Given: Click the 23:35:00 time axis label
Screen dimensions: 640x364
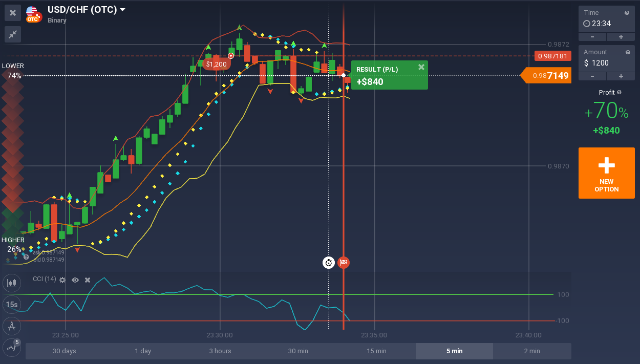Looking at the screenshot, I should [x=374, y=335].
